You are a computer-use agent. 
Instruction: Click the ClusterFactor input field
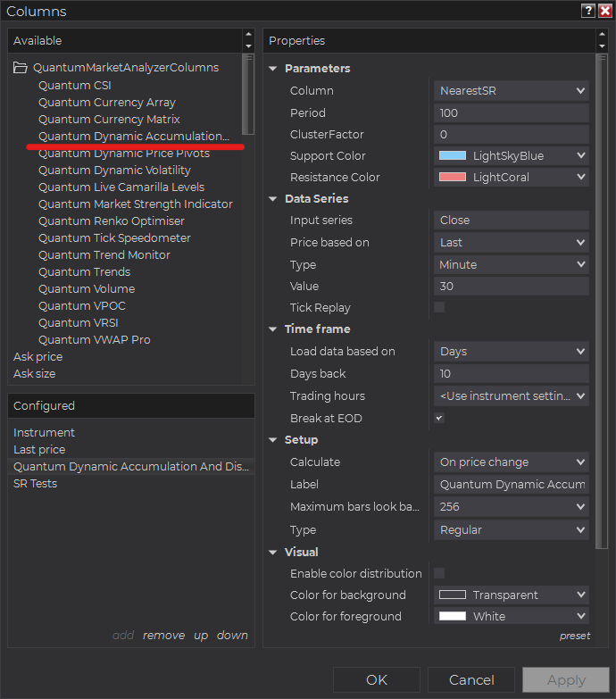(512, 134)
